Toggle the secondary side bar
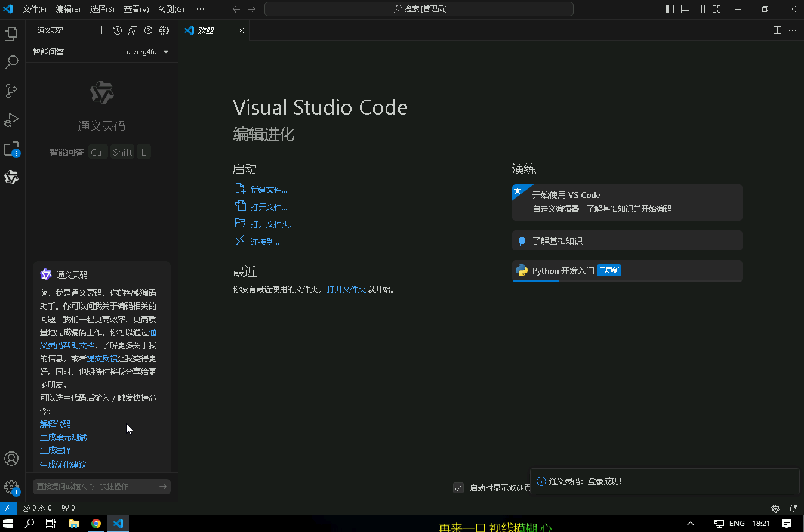This screenshot has height=532, width=804. pyautogui.click(x=701, y=9)
